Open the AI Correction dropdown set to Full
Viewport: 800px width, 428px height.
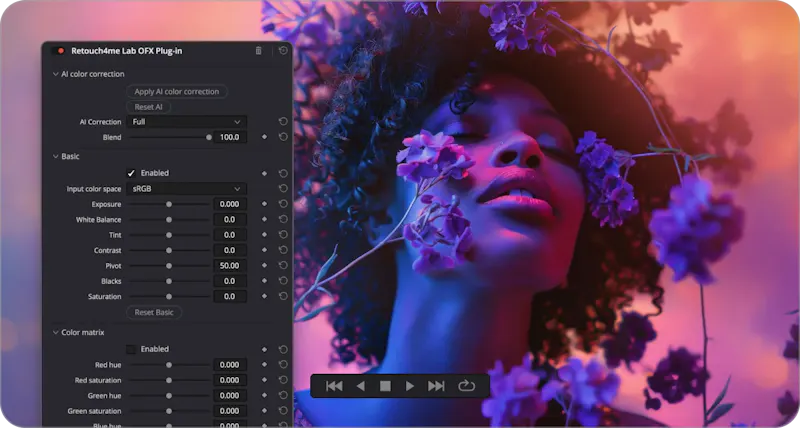pyautogui.click(x=187, y=121)
